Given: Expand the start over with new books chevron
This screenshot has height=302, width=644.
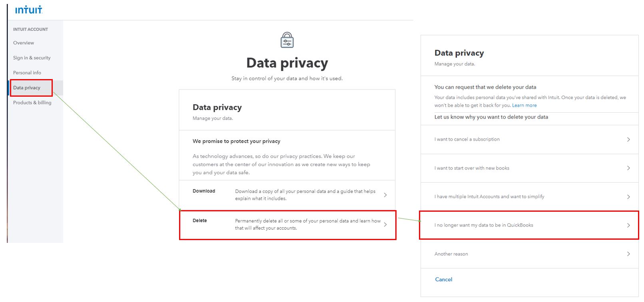Looking at the screenshot, I should (x=628, y=168).
